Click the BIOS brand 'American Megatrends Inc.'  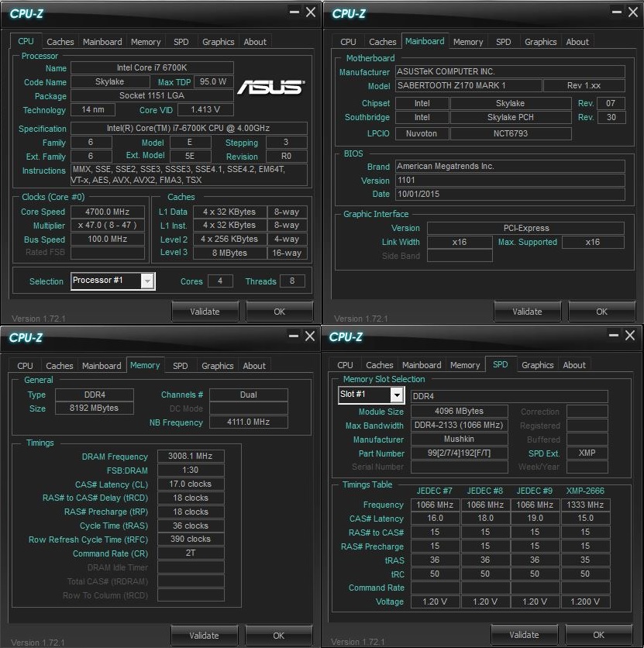pyautogui.click(x=510, y=166)
